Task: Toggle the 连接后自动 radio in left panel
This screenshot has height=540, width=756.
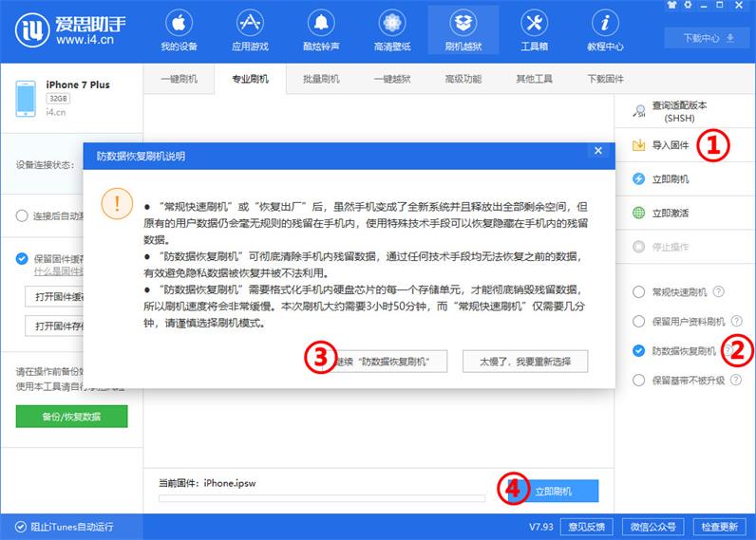Action: pos(22,215)
